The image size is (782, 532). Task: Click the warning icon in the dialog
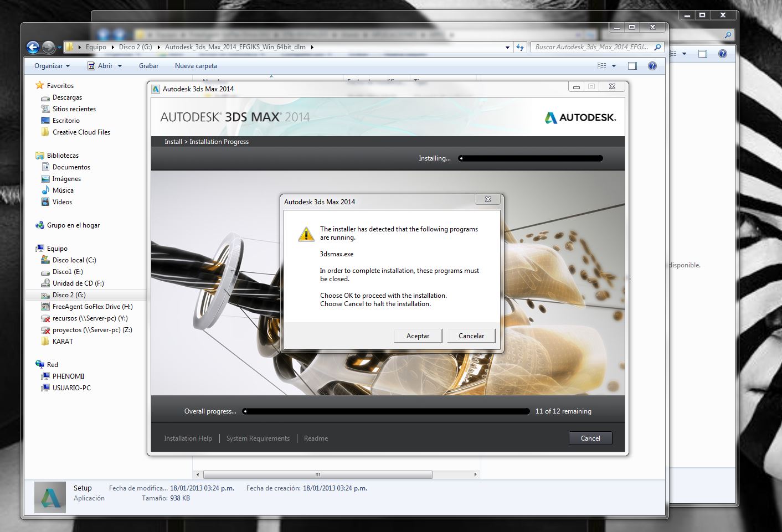(x=306, y=234)
